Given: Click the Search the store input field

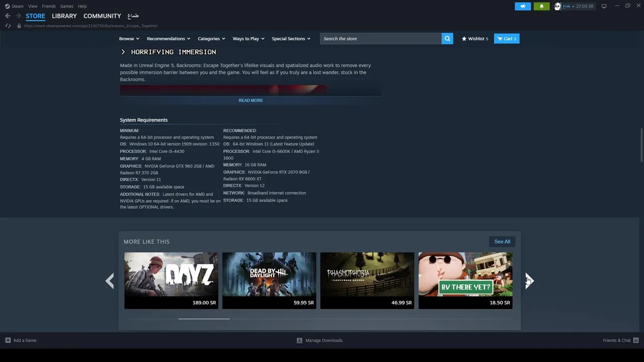Looking at the screenshot, I should point(381,39).
